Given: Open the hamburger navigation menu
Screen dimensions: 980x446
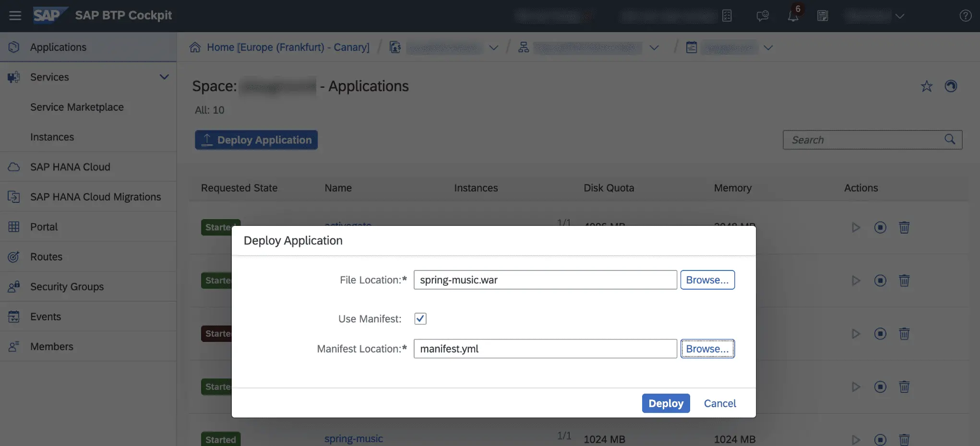Looking at the screenshot, I should (x=15, y=16).
